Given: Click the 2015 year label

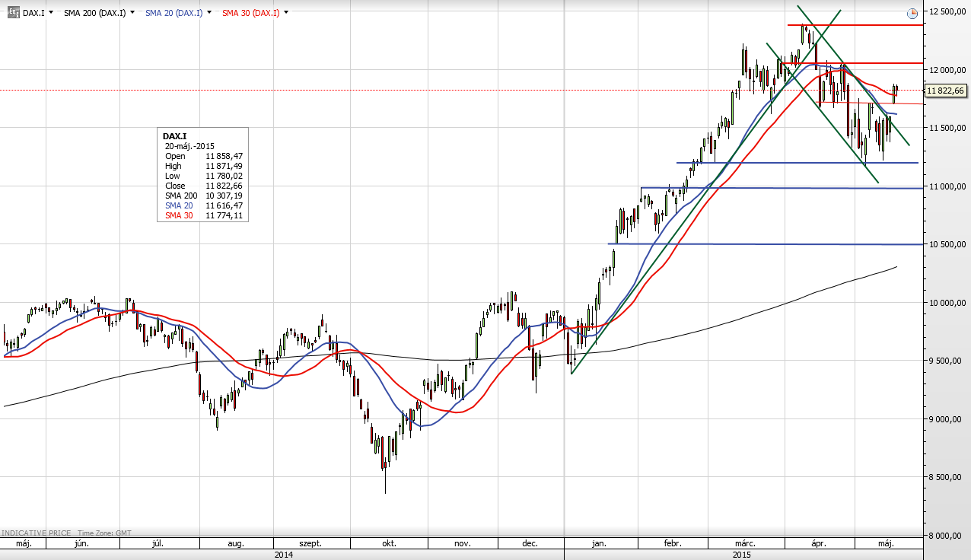Looking at the screenshot, I should pyautogui.click(x=742, y=555).
